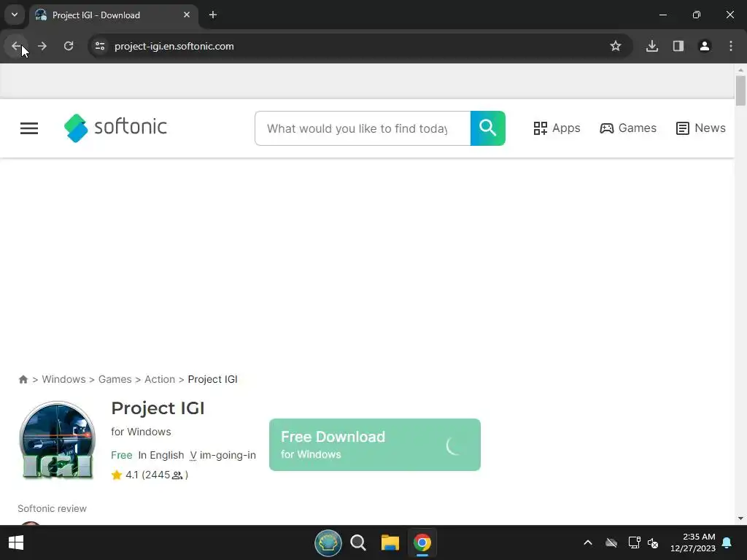Open the Games menu item
Viewport: 747px width, 560px height.
pos(628,128)
